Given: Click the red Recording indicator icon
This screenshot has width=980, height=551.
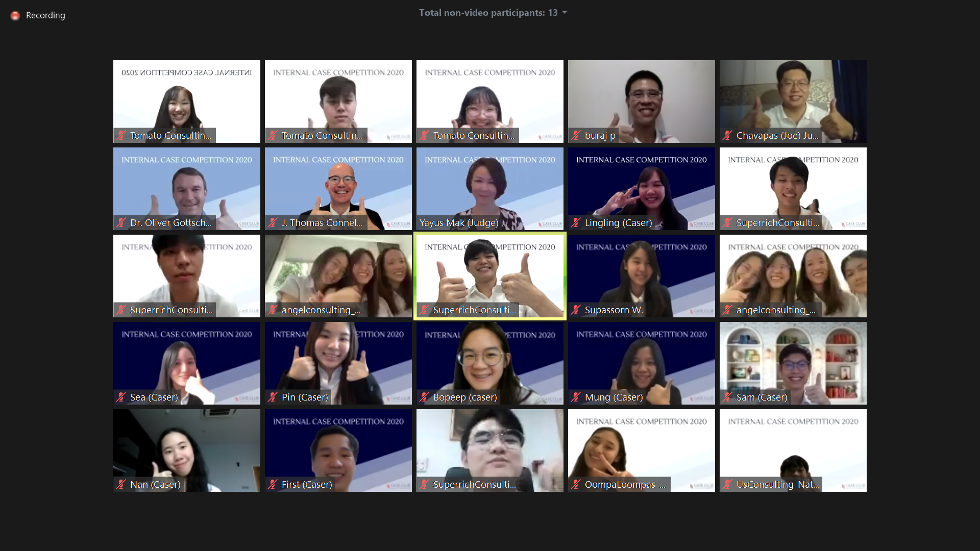Looking at the screenshot, I should click(15, 16).
